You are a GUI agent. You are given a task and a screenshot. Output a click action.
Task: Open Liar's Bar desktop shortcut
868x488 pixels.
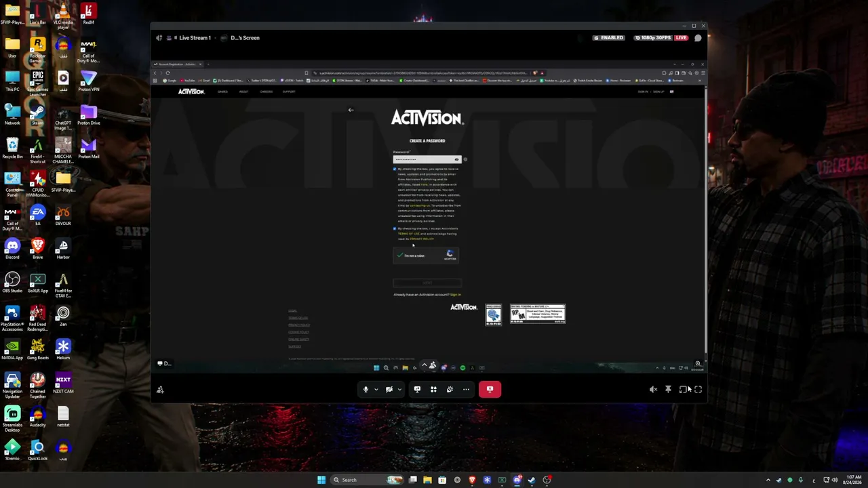(x=38, y=14)
